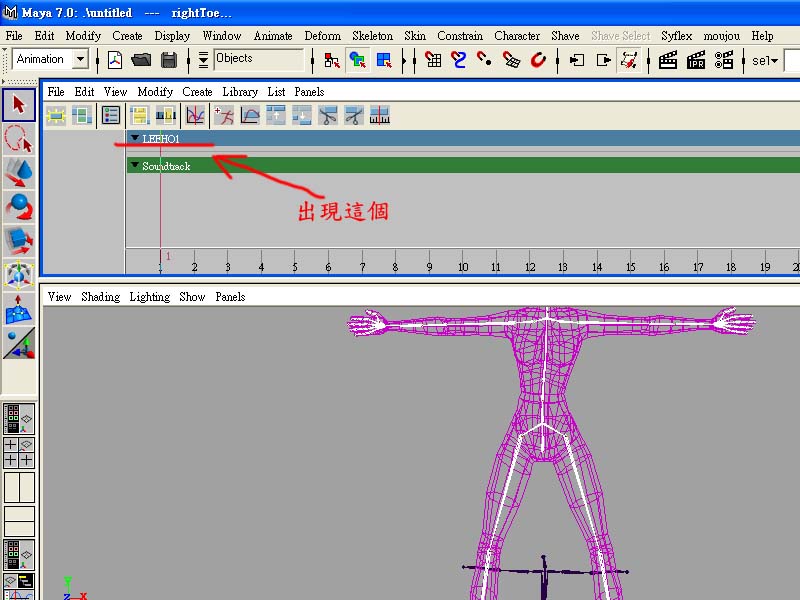Open the main Skeleton menu
Viewport: 800px width, 600px height.
tap(372, 36)
